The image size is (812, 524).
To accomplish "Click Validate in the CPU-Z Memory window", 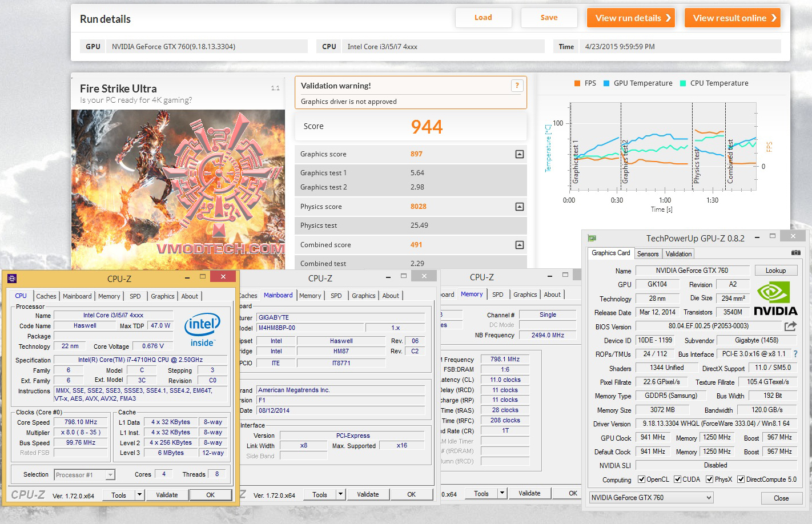I will [x=529, y=493].
